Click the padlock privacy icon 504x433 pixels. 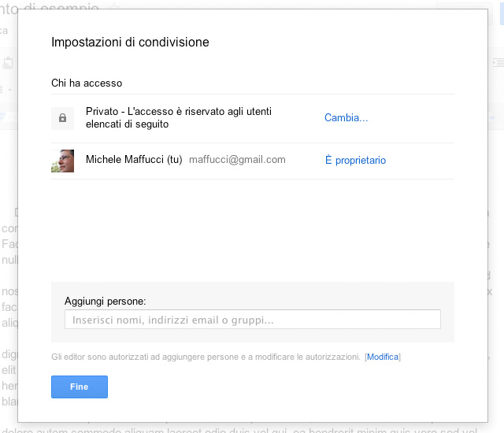[x=62, y=118]
